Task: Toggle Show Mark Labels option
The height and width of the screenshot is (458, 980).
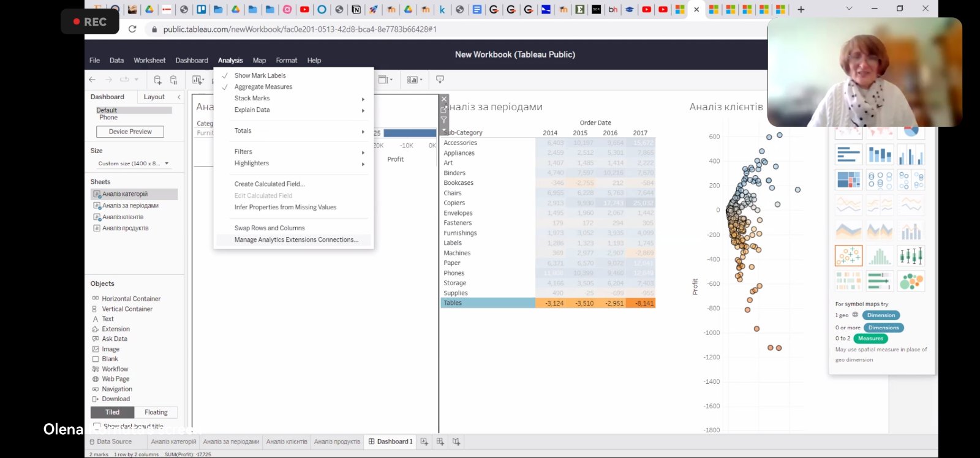Action: coord(260,75)
